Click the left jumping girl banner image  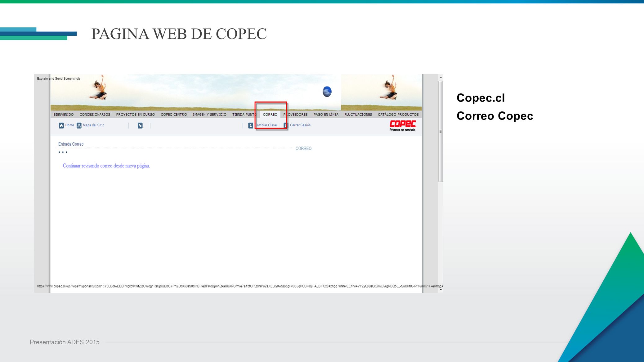tap(99, 88)
